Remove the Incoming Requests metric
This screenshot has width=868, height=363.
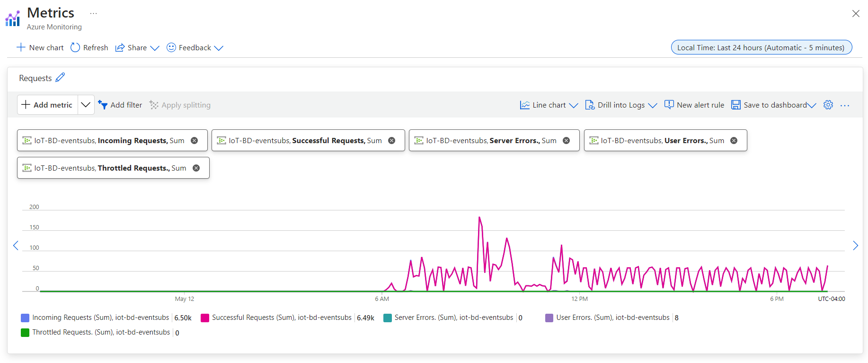point(194,140)
